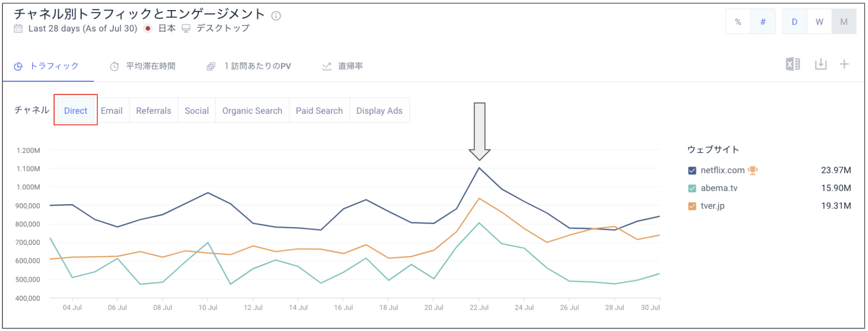Uncheck the netflix.com checkbox
This screenshot has height=331, width=868.
(692, 170)
